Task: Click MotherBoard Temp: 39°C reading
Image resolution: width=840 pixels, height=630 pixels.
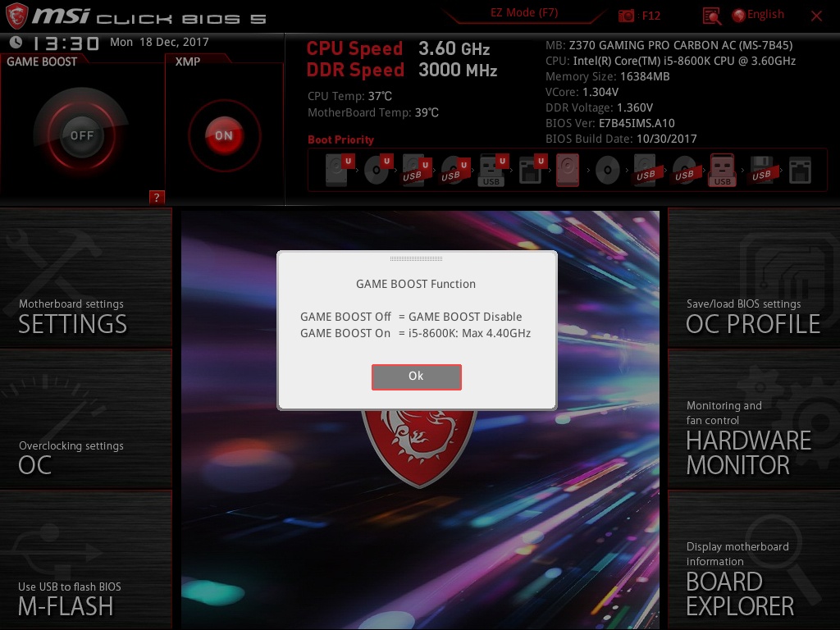Action: (x=373, y=112)
